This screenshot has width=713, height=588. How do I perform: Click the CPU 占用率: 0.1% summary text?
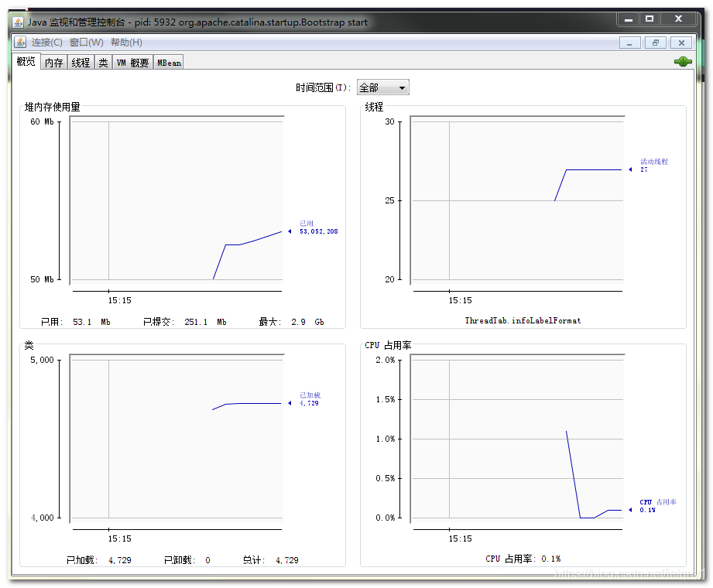[x=523, y=559]
